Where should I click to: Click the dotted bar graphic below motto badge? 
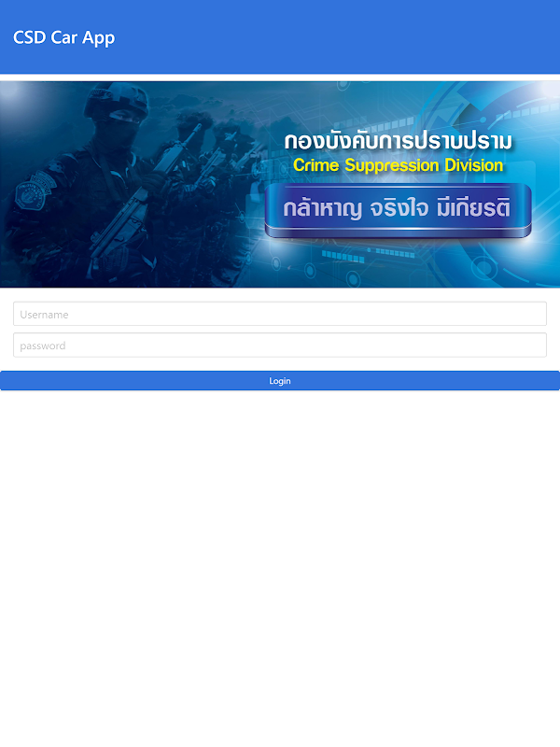point(368,254)
